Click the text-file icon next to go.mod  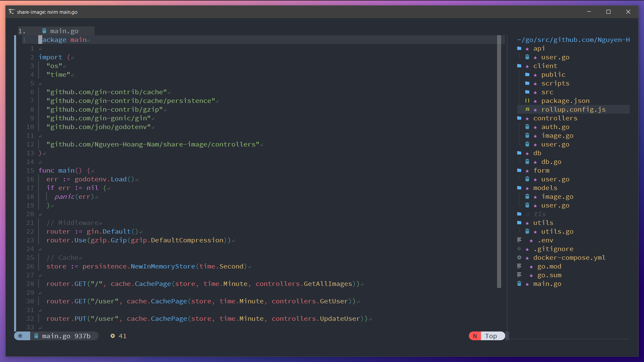pos(519,266)
